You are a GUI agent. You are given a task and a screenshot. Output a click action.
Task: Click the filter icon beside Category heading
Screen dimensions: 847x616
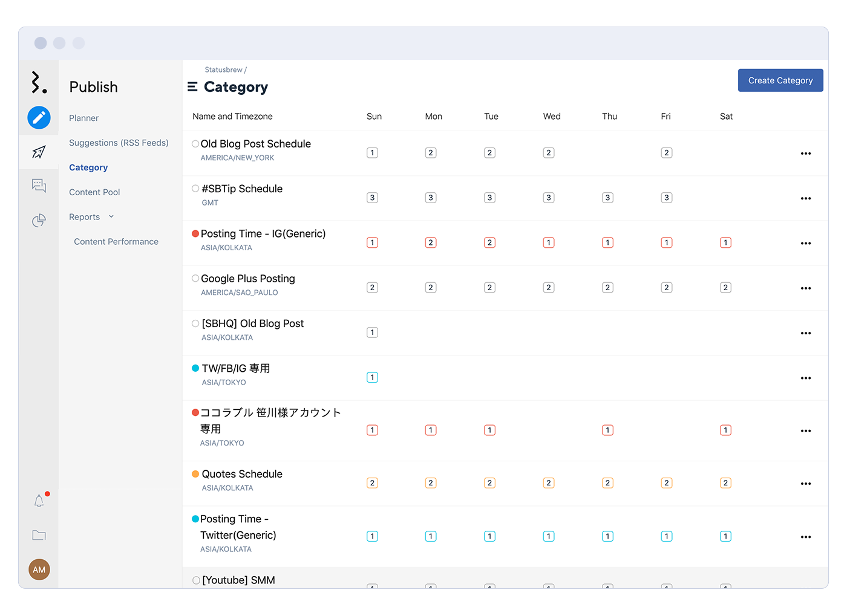pyautogui.click(x=191, y=87)
